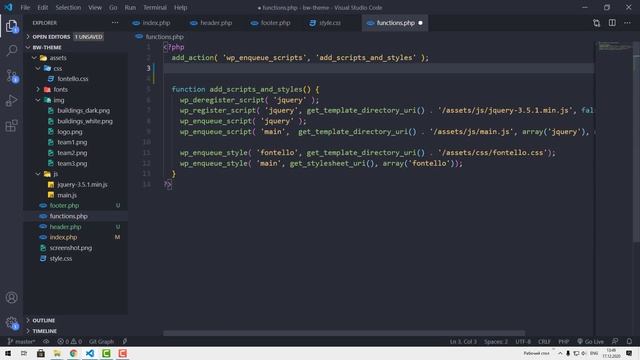
Task: Open the Selection menu
Action: click(68, 7)
